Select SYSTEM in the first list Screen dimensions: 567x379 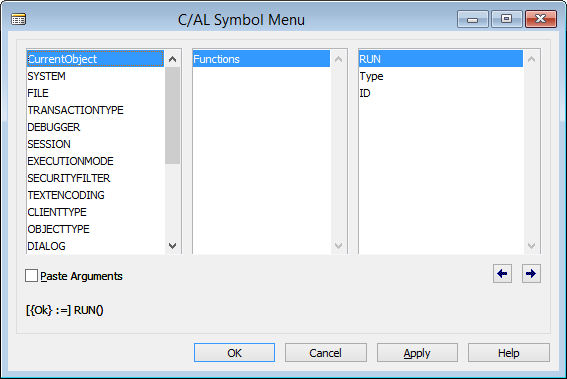(95, 76)
